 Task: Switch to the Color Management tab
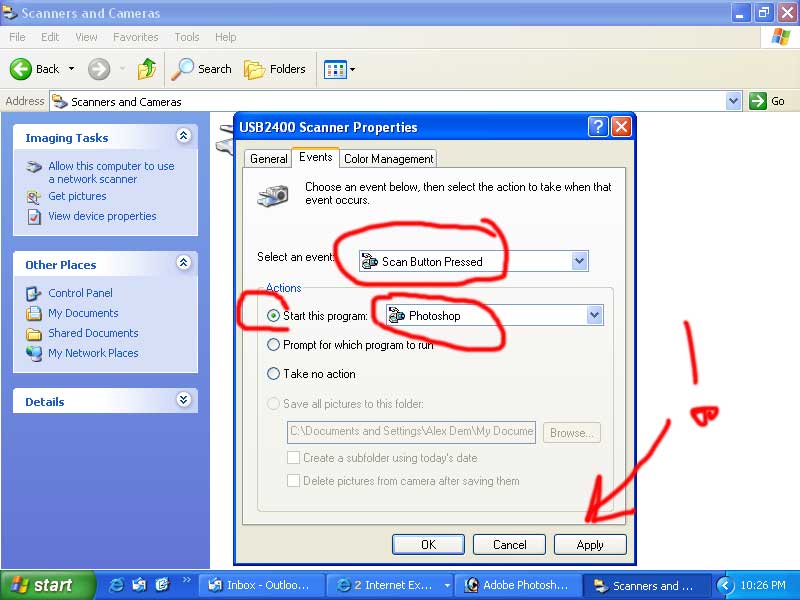click(x=388, y=159)
